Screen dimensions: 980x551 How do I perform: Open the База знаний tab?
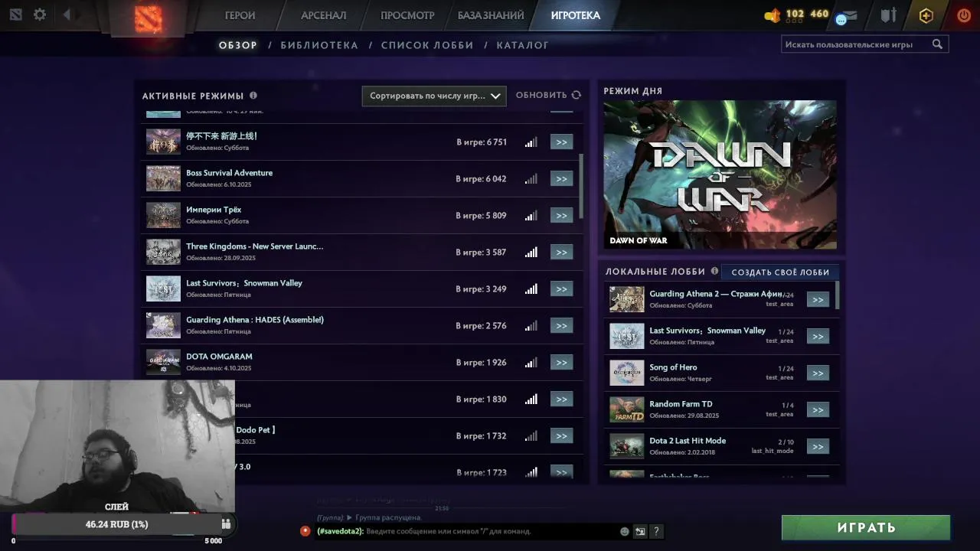point(491,15)
